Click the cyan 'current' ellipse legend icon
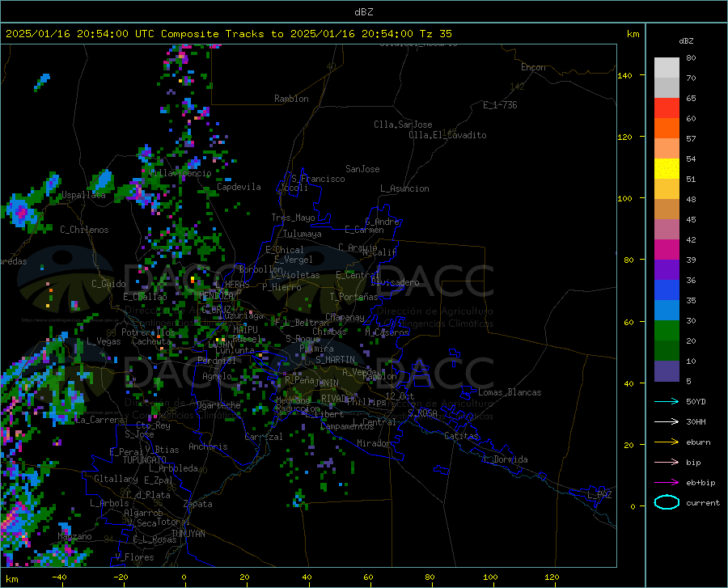Screen dimensions: 728x588 click(x=667, y=502)
